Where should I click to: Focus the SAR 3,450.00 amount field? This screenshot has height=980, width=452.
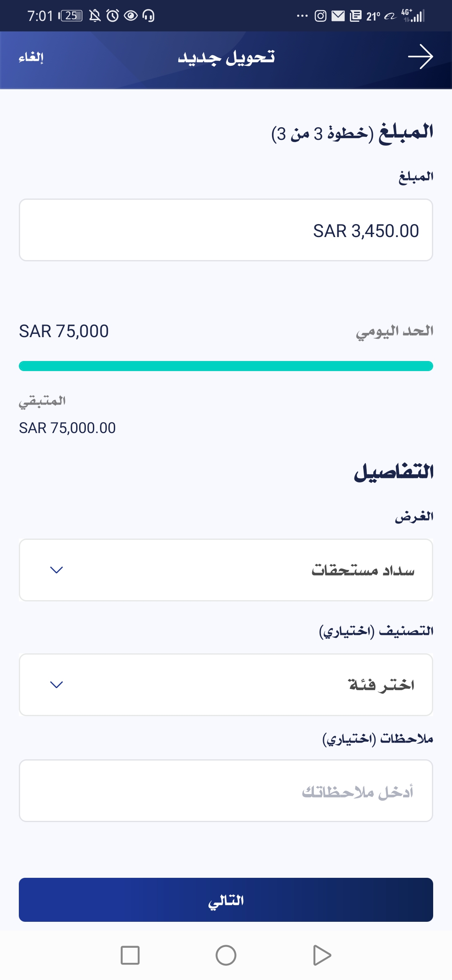pyautogui.click(x=226, y=230)
